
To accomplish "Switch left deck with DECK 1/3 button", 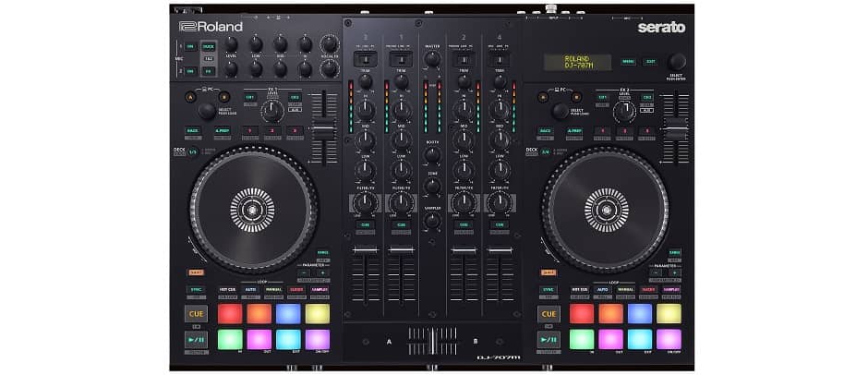I will (192, 151).
